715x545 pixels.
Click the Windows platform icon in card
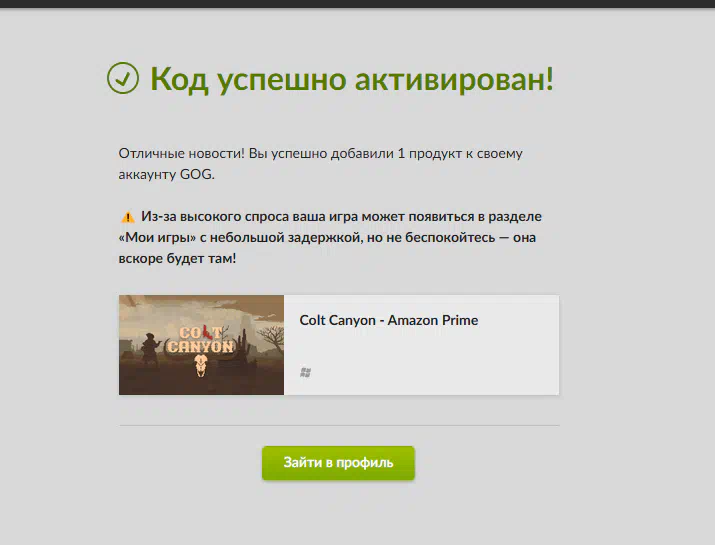(306, 373)
